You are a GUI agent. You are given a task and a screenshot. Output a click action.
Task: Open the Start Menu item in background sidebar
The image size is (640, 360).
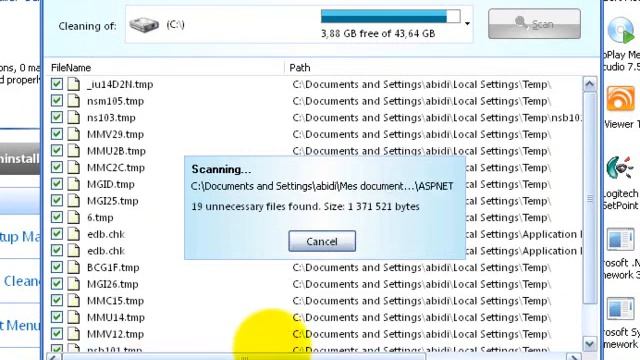tap(20, 325)
